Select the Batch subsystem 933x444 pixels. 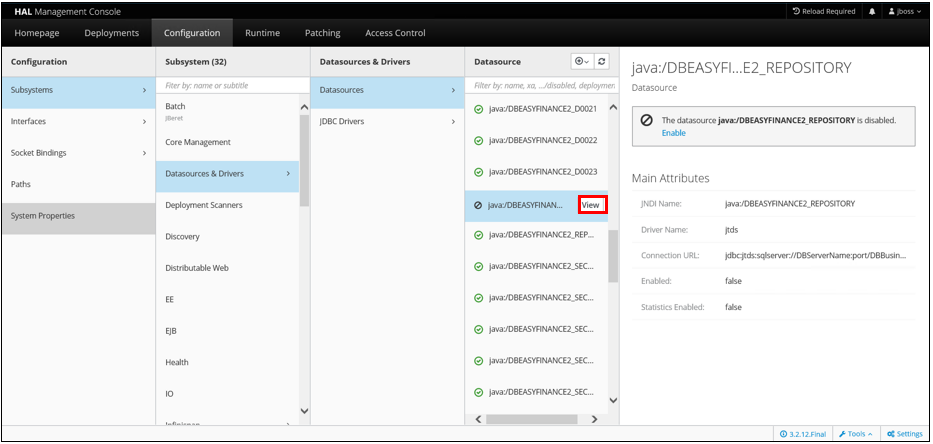[x=227, y=111]
